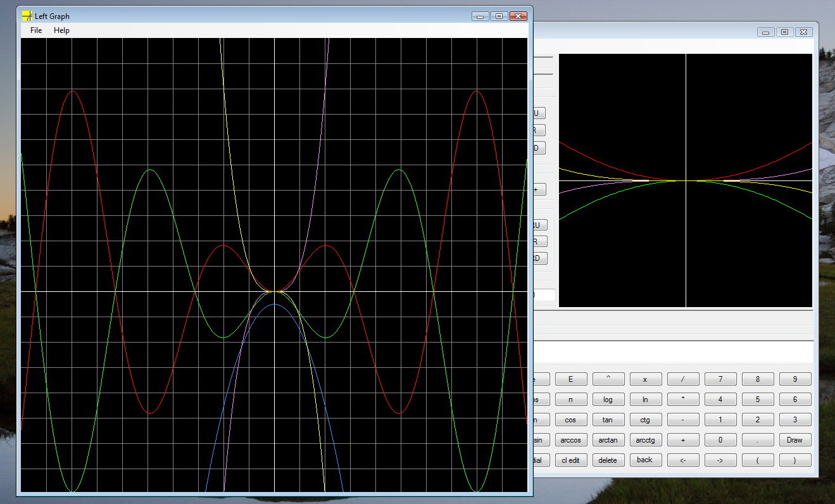Insert the cos function
The width and height of the screenshot is (835, 504).
pyautogui.click(x=570, y=420)
